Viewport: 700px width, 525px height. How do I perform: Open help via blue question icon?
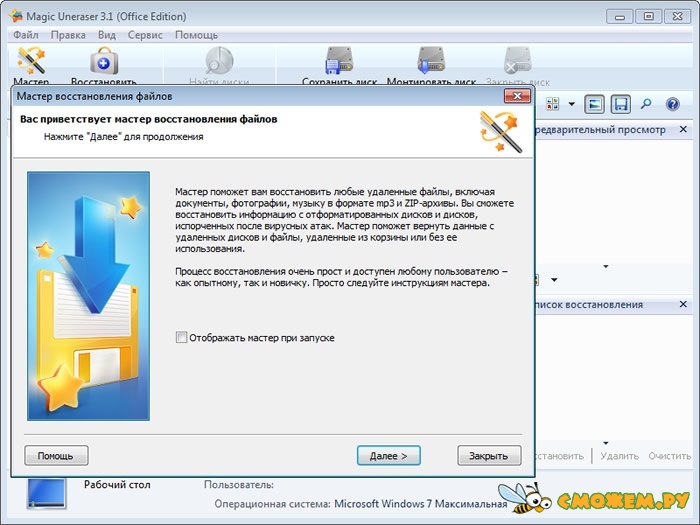[x=672, y=104]
